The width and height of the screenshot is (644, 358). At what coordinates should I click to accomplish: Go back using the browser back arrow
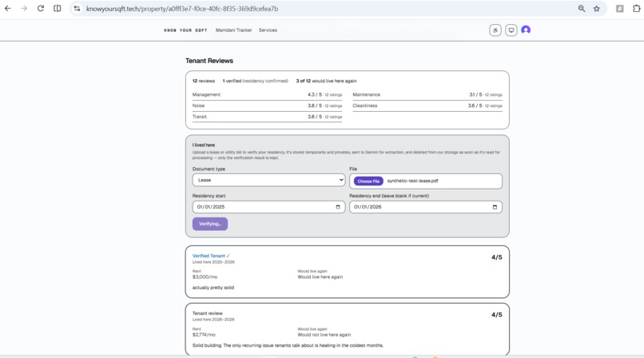click(7, 9)
